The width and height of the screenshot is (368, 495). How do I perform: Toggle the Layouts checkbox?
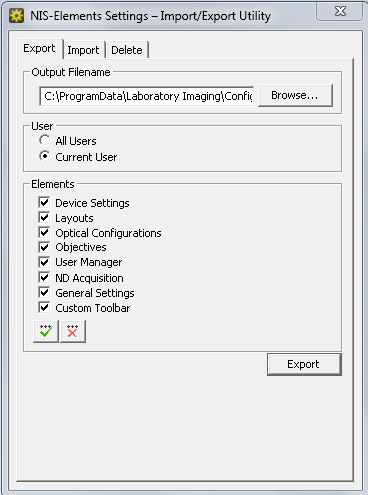pos(44,217)
